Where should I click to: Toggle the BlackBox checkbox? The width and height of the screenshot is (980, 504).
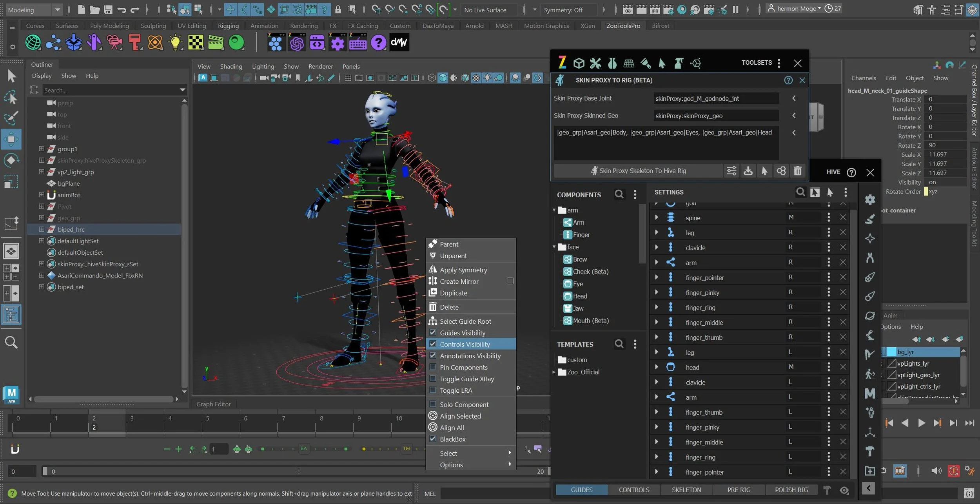tap(433, 439)
